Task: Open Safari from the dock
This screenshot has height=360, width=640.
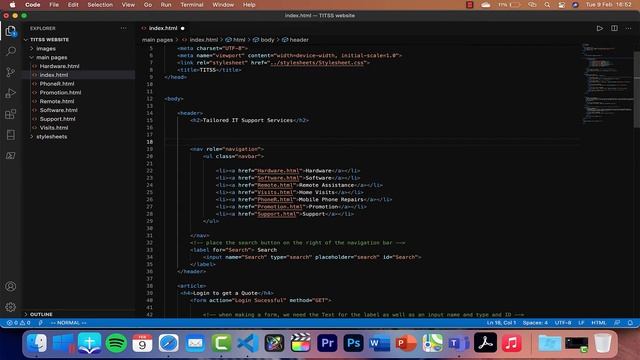Action: (x=169, y=343)
